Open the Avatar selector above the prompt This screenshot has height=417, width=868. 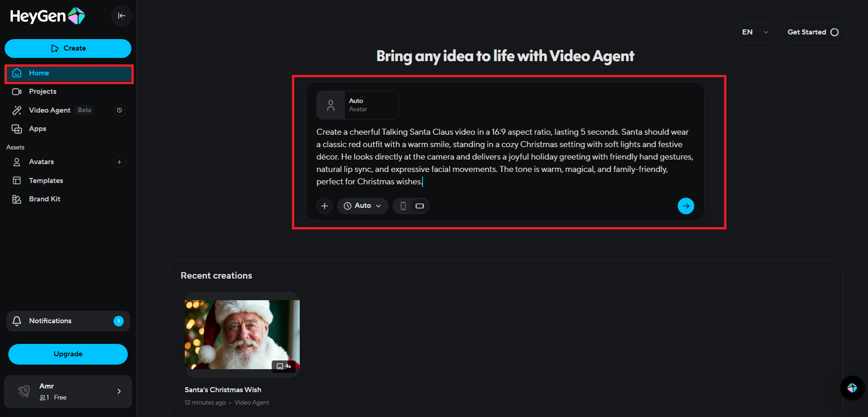[357, 105]
